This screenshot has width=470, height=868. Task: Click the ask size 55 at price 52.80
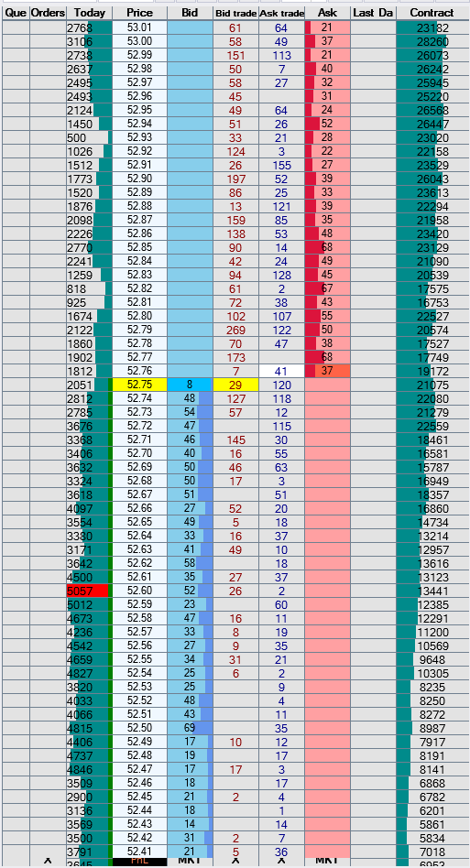(x=327, y=316)
